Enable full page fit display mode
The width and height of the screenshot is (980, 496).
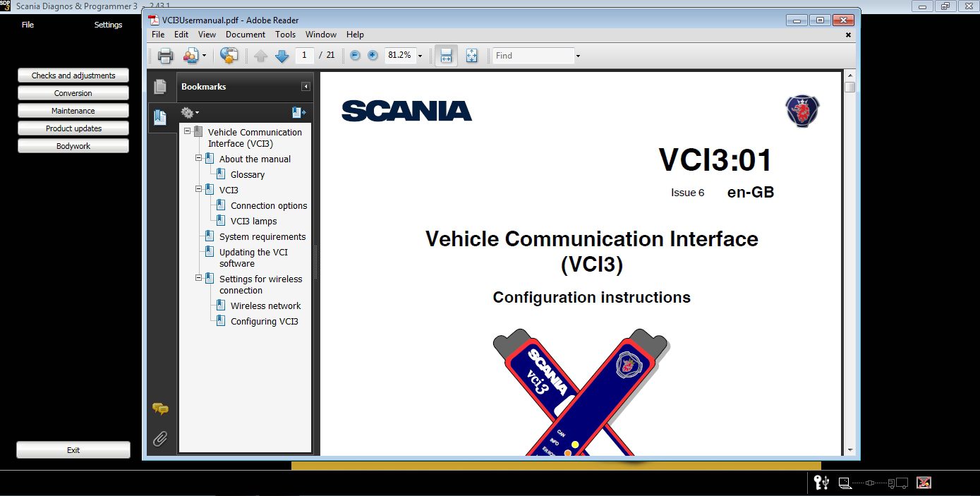tap(471, 55)
